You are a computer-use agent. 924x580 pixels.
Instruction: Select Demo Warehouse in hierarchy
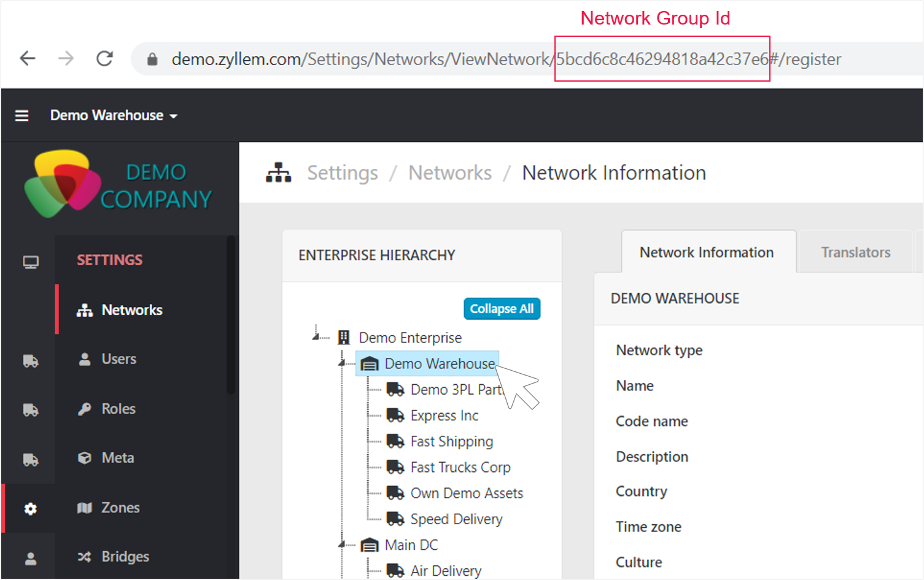(440, 364)
